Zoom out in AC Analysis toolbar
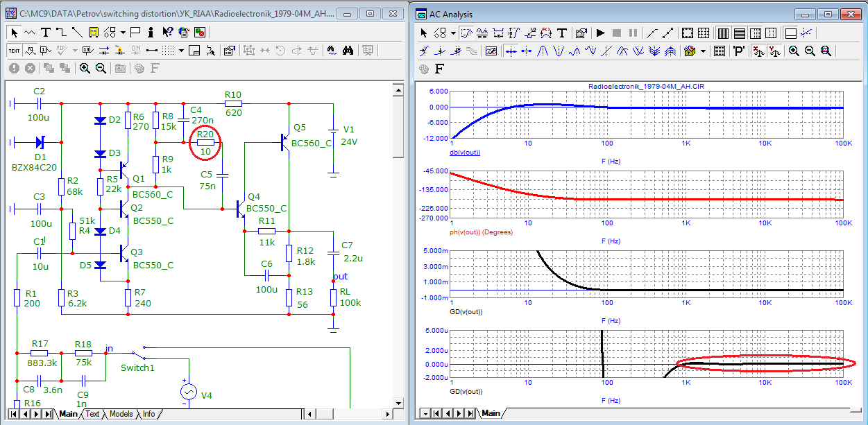Screen dimensions: 868x425 [810, 51]
